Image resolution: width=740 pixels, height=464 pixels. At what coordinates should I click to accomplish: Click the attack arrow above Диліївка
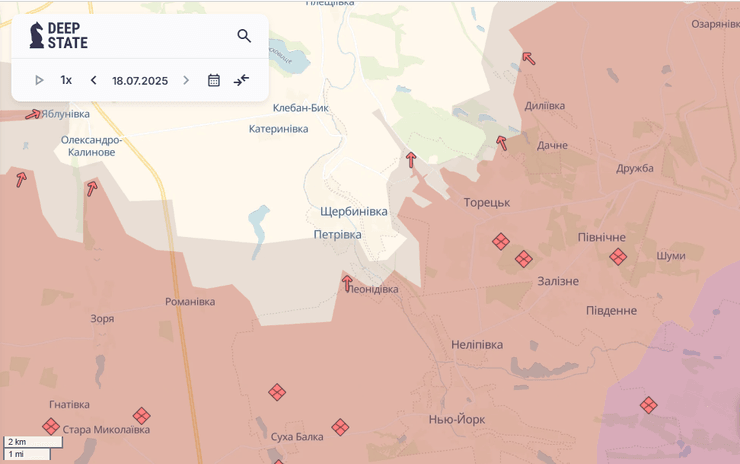pyautogui.click(x=528, y=58)
